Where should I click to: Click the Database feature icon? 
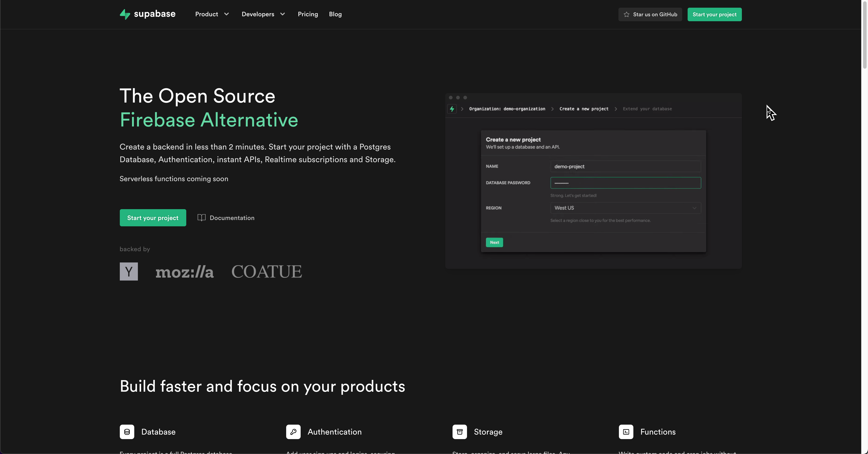click(127, 432)
